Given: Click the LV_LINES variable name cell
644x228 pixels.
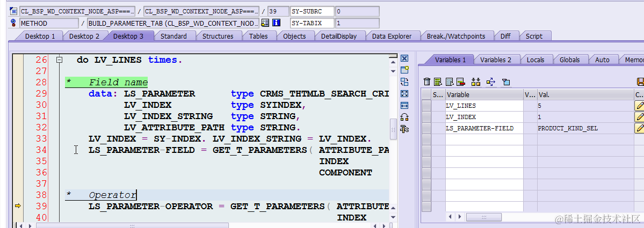Looking at the screenshot, I should pyautogui.click(x=484, y=106).
